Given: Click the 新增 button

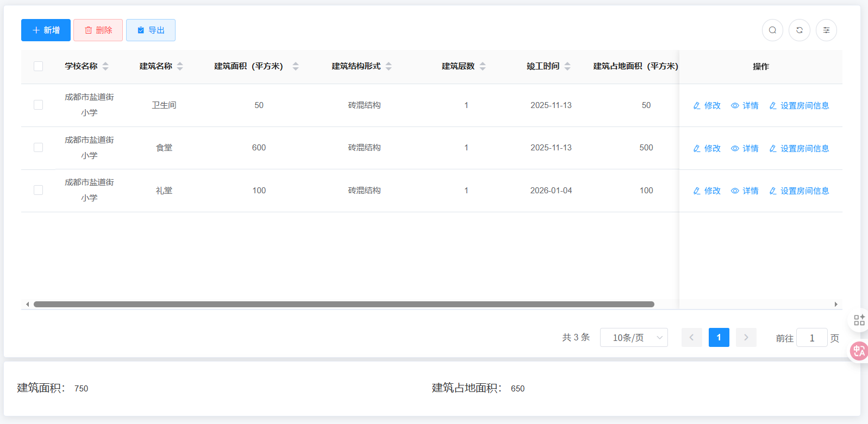Looking at the screenshot, I should coord(46,30).
